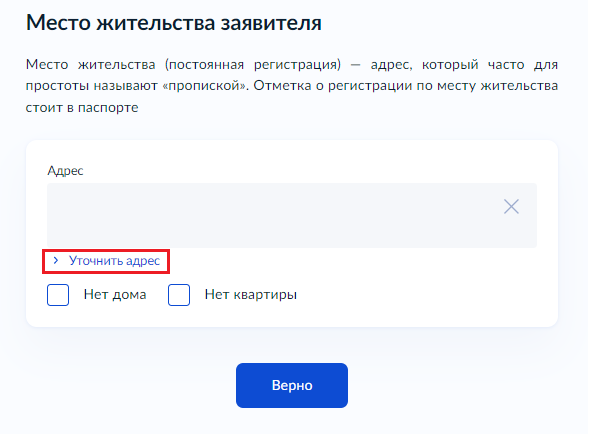Click the heading Место жительства заявителя
This screenshot has width=589, height=435.
point(174,23)
